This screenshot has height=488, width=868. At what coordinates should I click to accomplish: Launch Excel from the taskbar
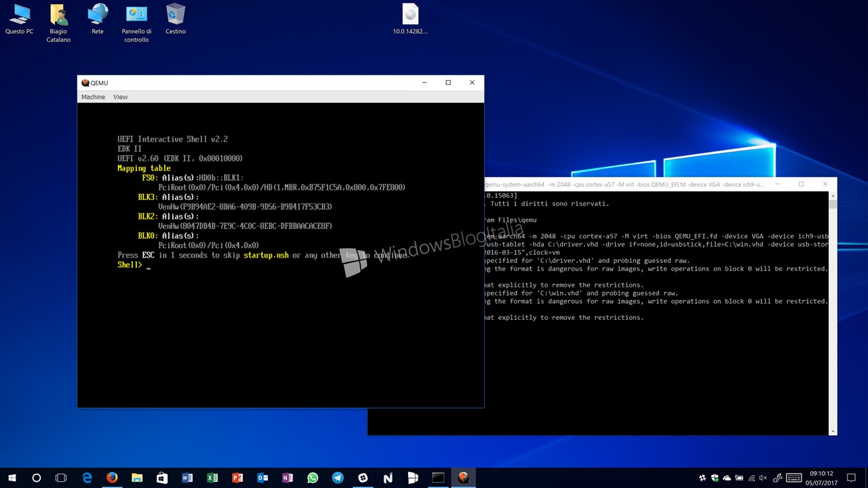click(212, 478)
